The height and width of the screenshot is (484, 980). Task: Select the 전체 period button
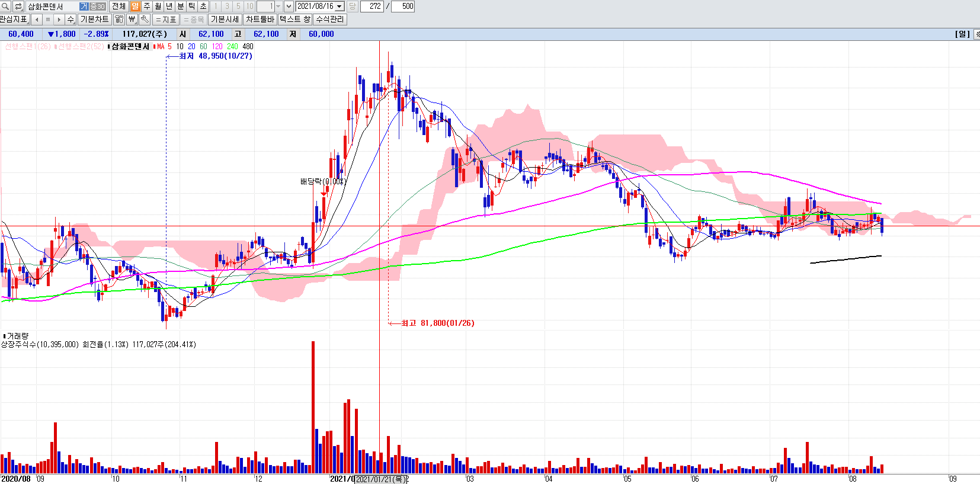(x=119, y=7)
